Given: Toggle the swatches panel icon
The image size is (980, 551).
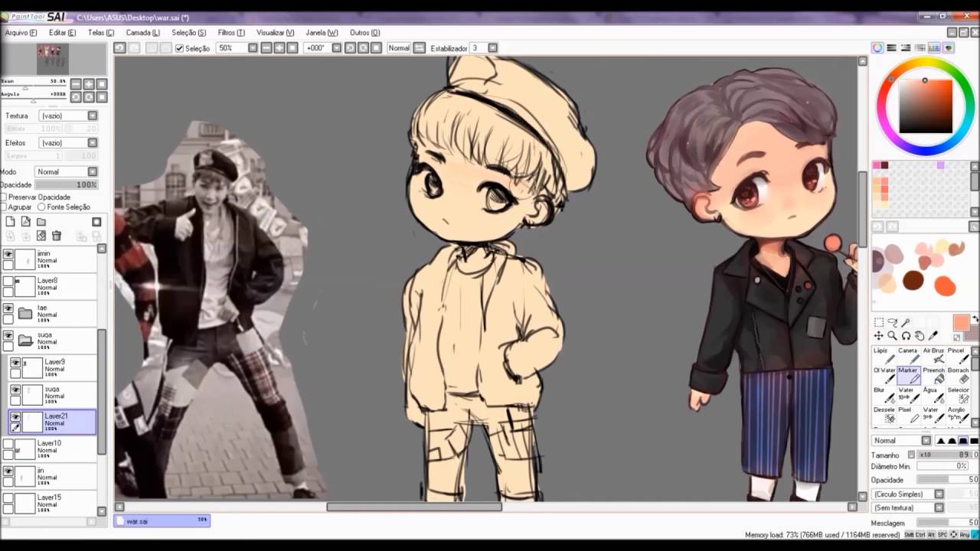Looking at the screenshot, I should point(934,47).
